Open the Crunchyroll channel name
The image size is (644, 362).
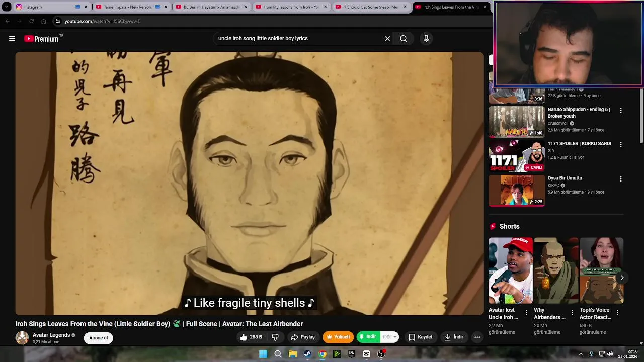click(x=558, y=123)
